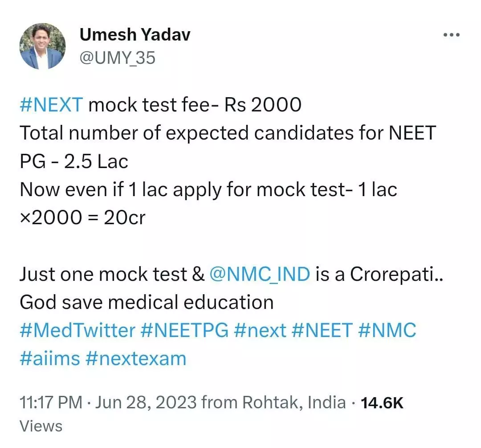Screen dimensions: 481x448
Task: Tap the #NMC hashtag
Action: tap(388, 330)
